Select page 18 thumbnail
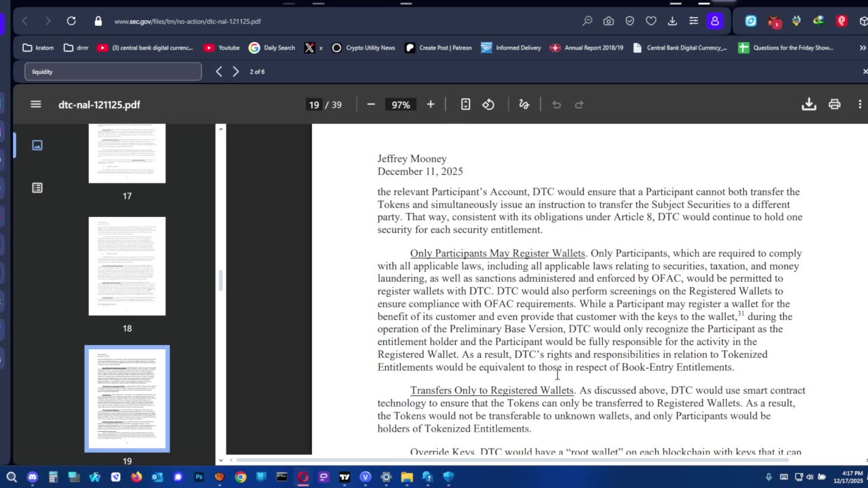This screenshot has width=868, height=488. point(127,266)
